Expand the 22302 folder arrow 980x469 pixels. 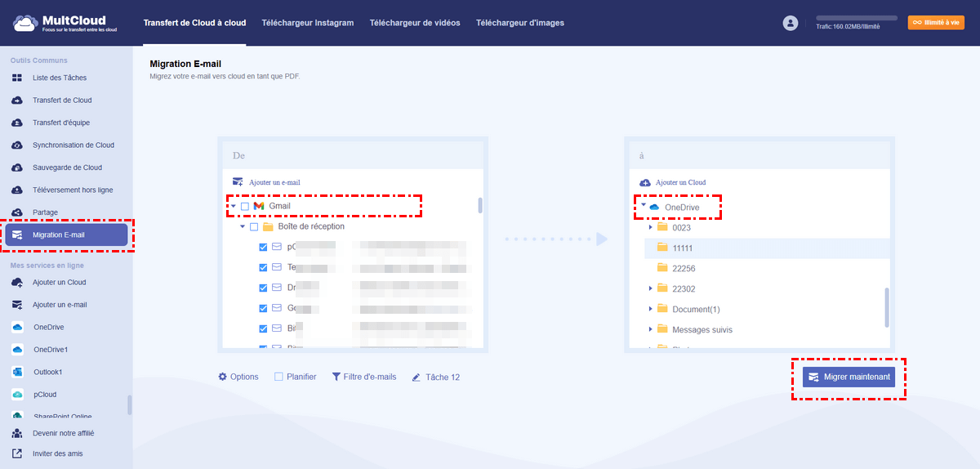coord(651,288)
